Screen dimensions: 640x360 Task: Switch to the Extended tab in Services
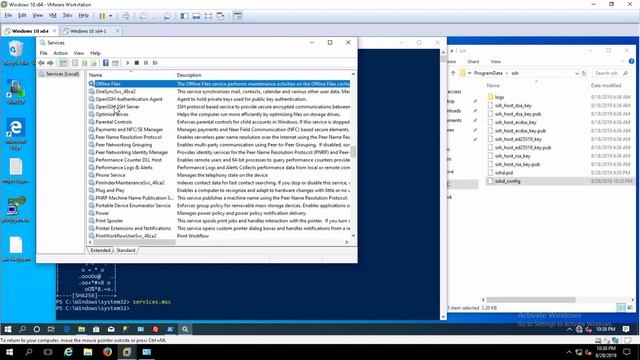100,250
